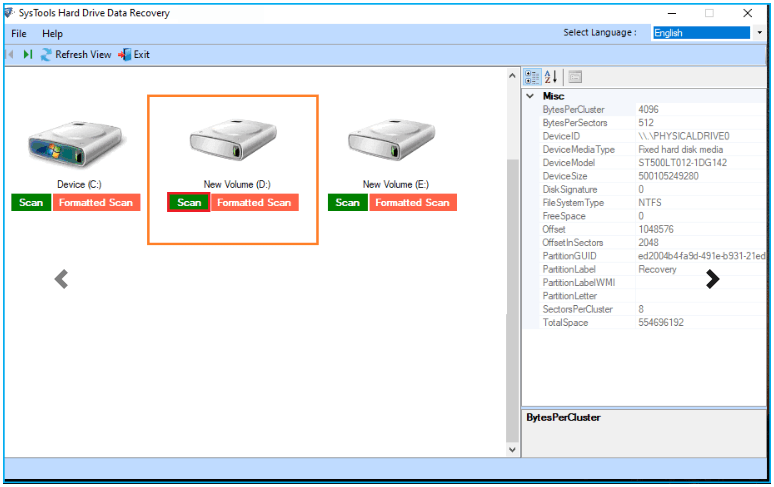Screen dimensions: 774x487
Task: Select the DeviceModel property row
Action: 652,163
